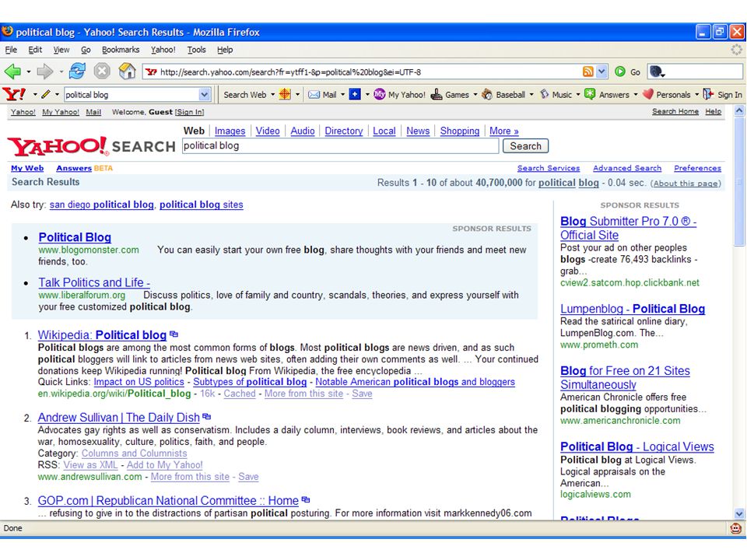Reload the page with the refresh icon
Viewport: 747px width, 560px height.
click(77, 72)
